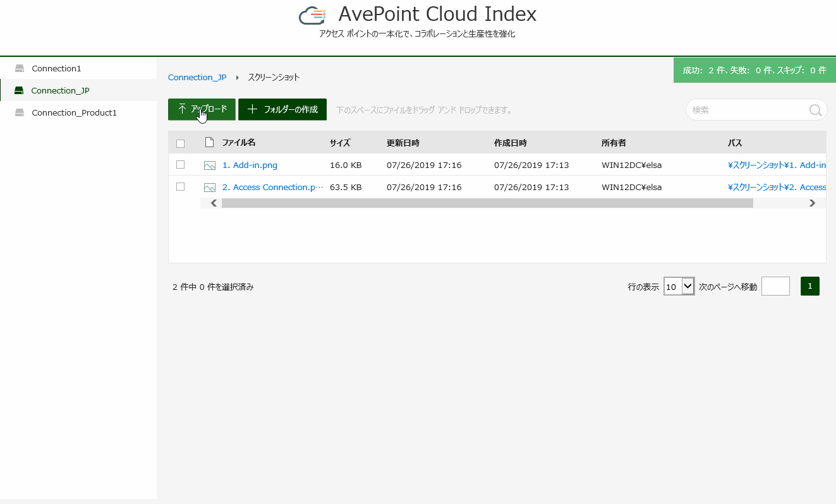Click the drive icon next to Connection1

point(19,68)
